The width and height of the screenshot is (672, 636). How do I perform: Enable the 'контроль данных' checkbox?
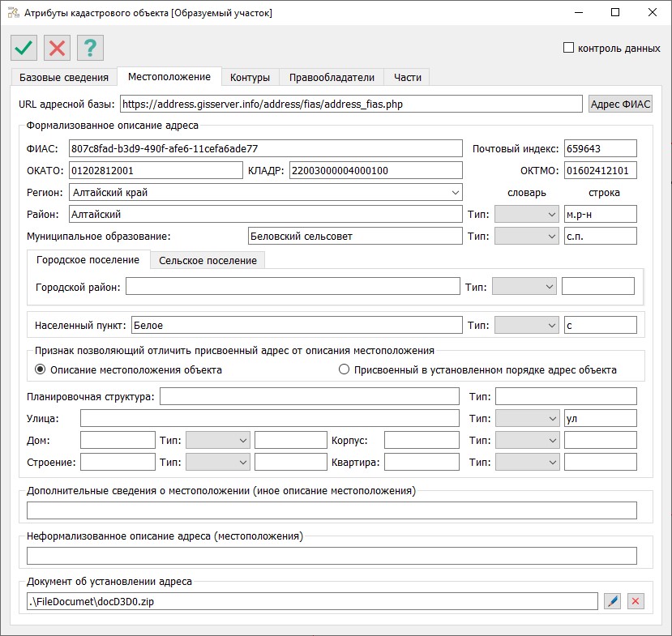[x=568, y=48]
